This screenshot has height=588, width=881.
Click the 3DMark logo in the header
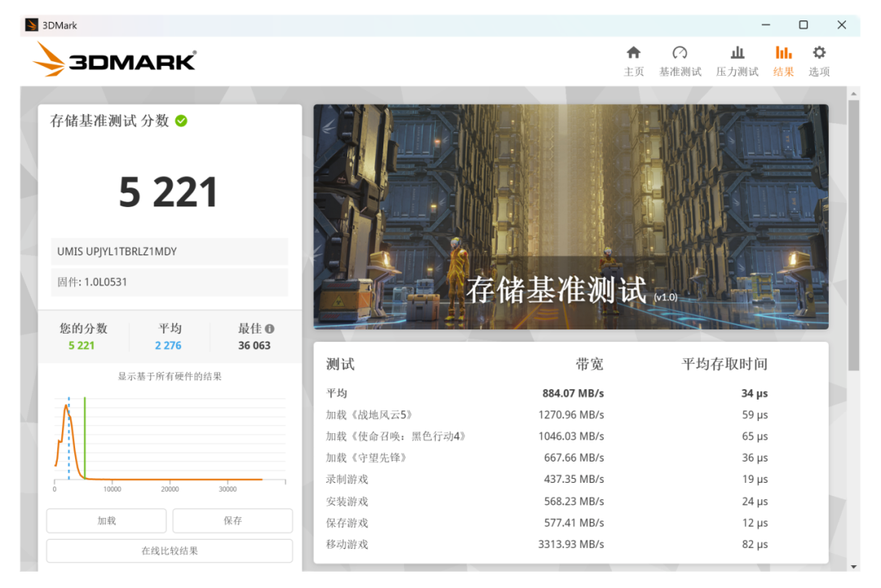pos(115,60)
